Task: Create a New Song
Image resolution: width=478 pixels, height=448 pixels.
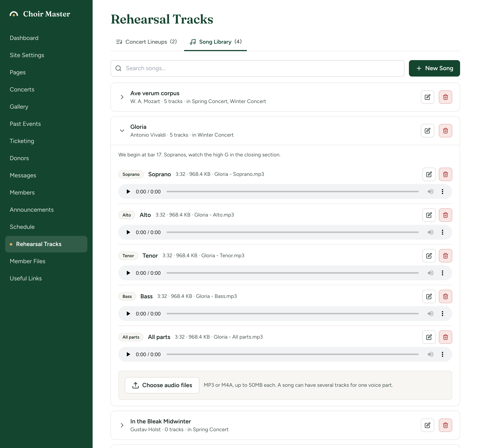Action: coord(434,68)
